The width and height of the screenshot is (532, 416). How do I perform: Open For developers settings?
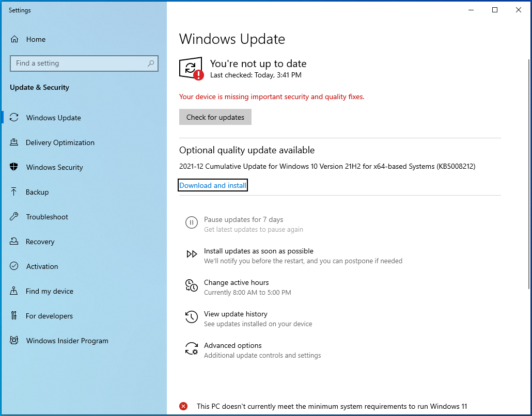tap(84, 316)
